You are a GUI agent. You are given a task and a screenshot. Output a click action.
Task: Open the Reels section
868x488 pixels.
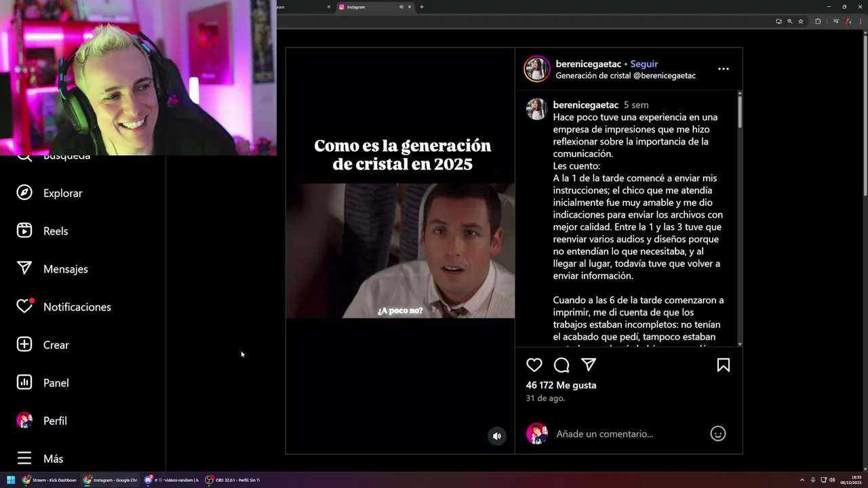click(42, 231)
